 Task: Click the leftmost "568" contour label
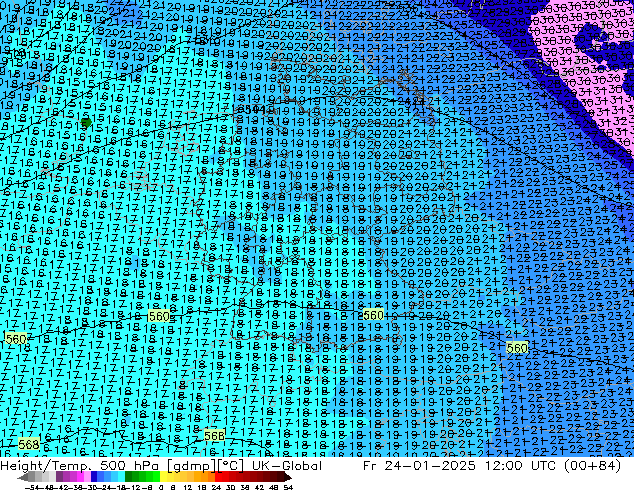click(x=29, y=444)
